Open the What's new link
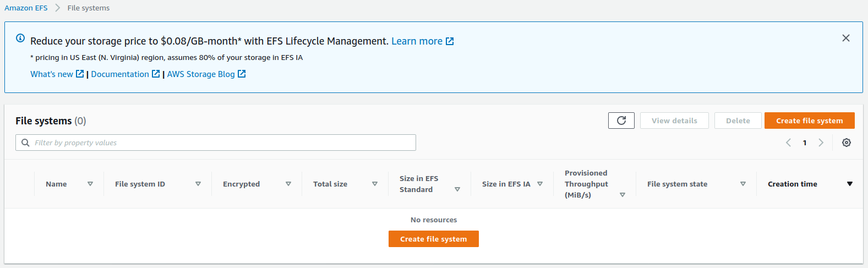Viewport: 868px width, 268px height. click(x=52, y=74)
